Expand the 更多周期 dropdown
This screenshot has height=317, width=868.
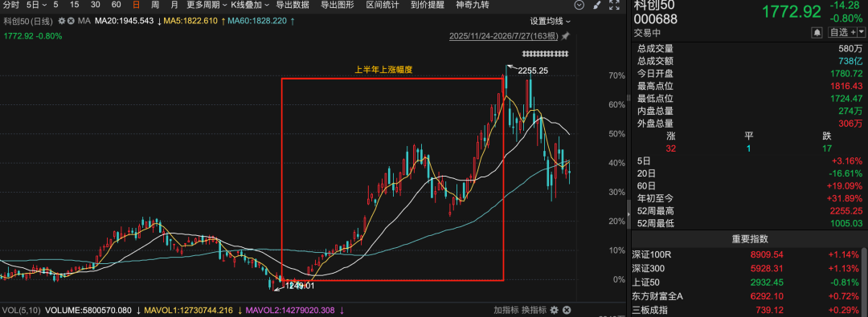207,5
